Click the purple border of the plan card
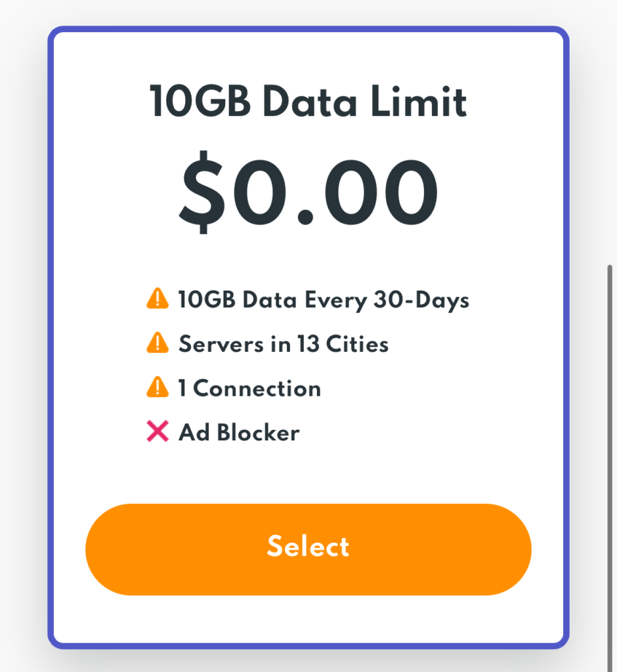 [x=51, y=328]
